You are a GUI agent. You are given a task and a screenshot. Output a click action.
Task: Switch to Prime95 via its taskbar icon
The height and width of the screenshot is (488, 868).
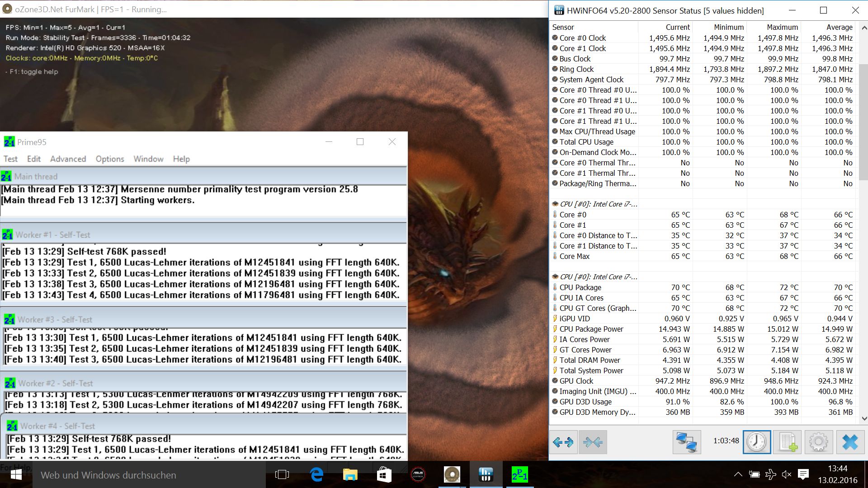click(x=519, y=475)
